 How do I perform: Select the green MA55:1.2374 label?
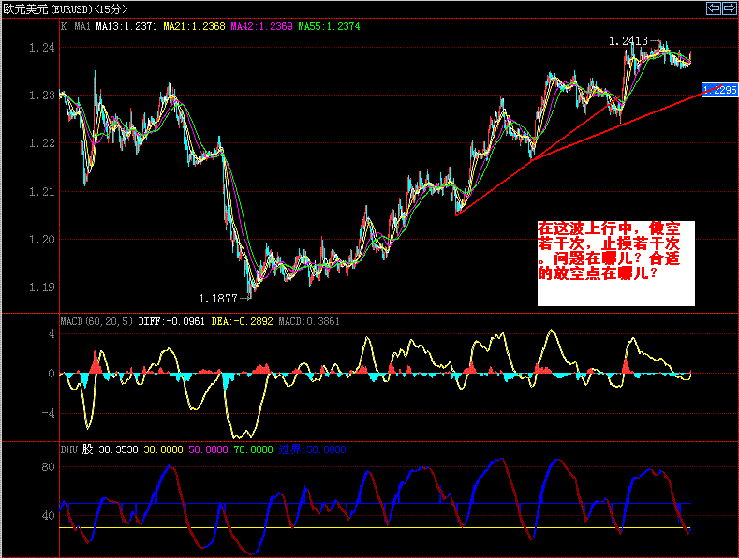pos(329,27)
